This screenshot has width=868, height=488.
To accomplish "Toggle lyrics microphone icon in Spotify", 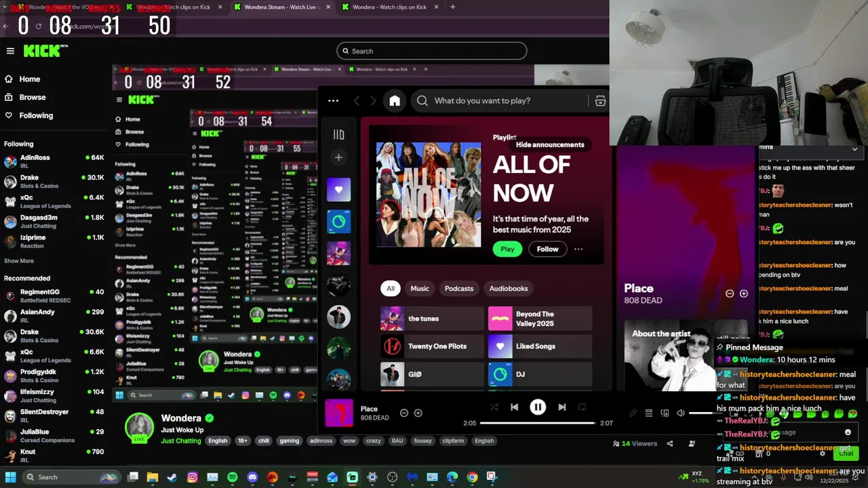I will click(633, 413).
